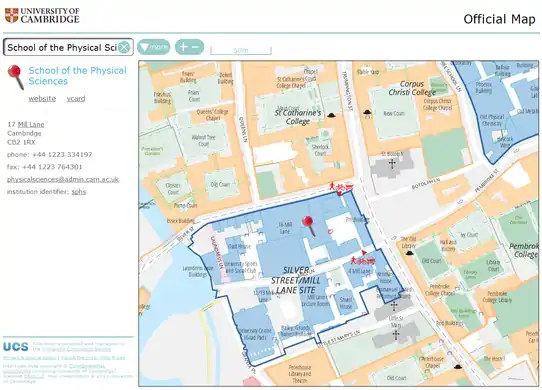The image size is (542, 390).
Task: Click the red pin icon beside result title
Action: click(15, 77)
